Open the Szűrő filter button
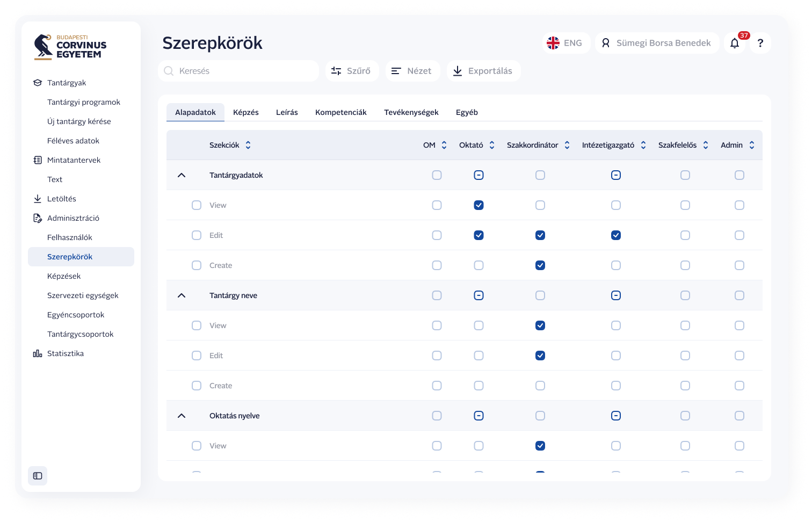 [352, 71]
